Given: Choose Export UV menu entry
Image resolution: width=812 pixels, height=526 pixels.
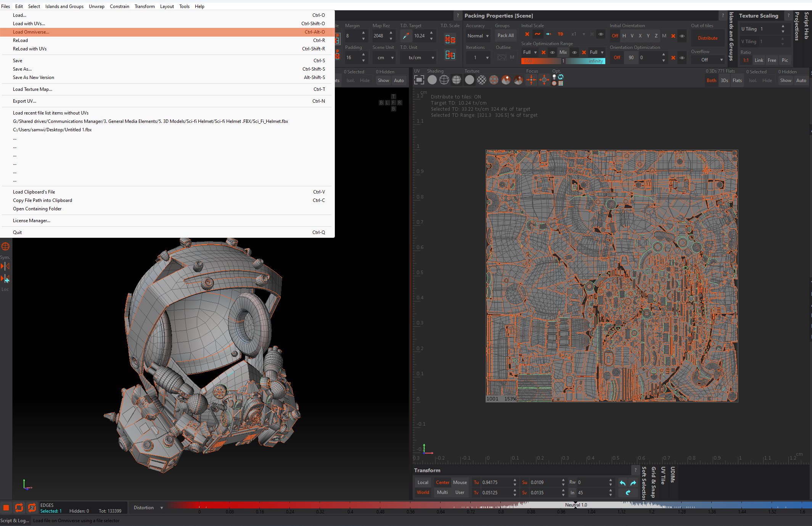Looking at the screenshot, I should click(167, 101).
